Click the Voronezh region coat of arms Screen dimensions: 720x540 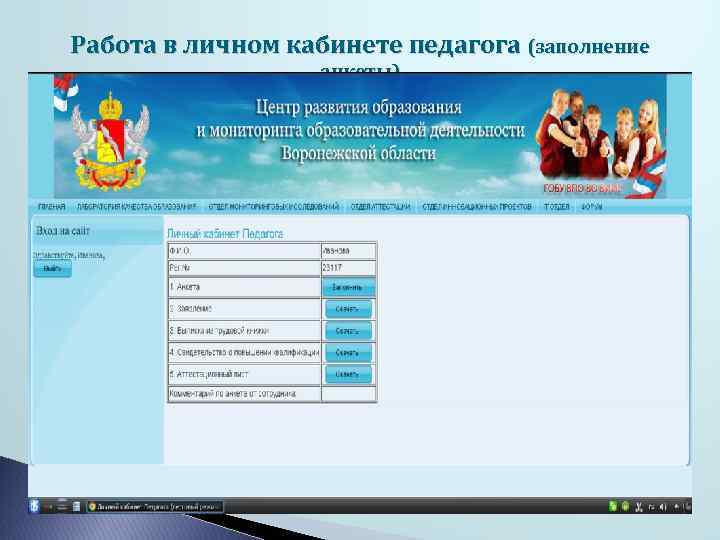[110, 140]
